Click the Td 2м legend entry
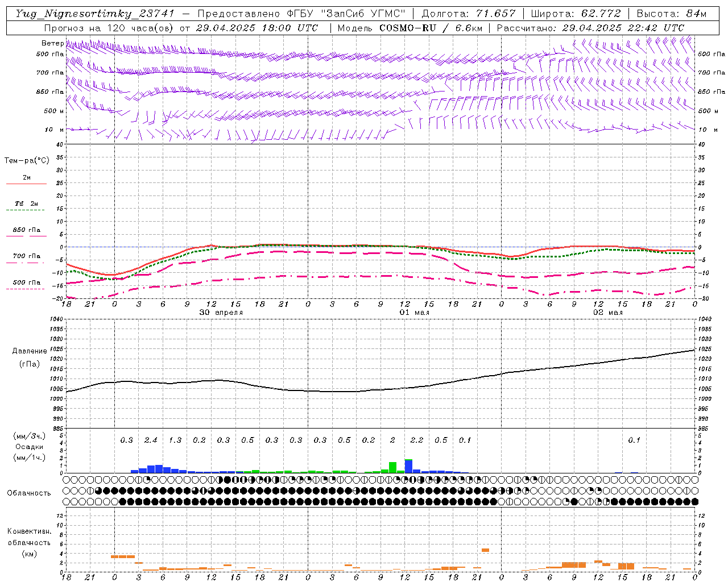This screenshot has width=728, height=582. click(27, 203)
